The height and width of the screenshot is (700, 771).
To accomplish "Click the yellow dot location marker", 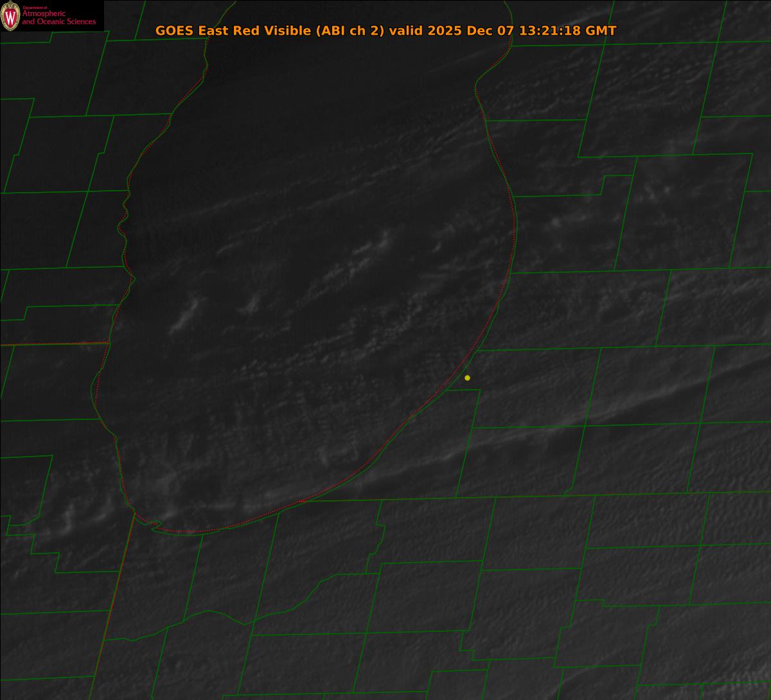I will (x=467, y=378).
